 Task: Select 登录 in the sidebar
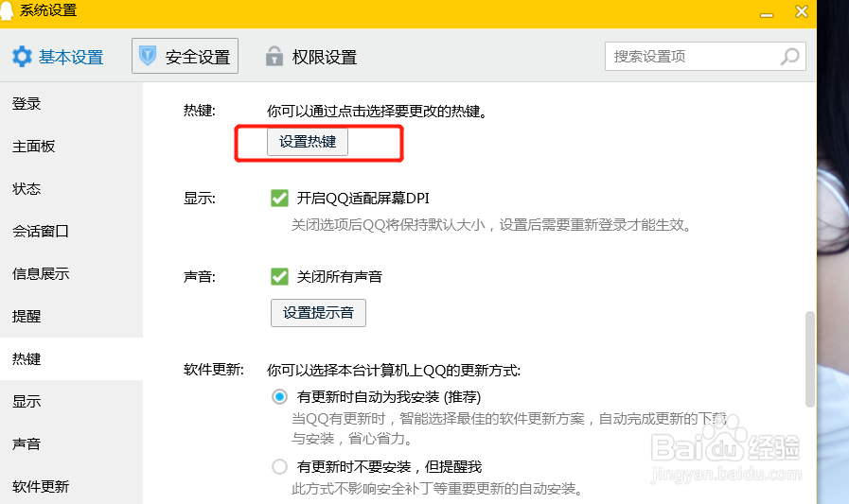pyautogui.click(x=72, y=104)
